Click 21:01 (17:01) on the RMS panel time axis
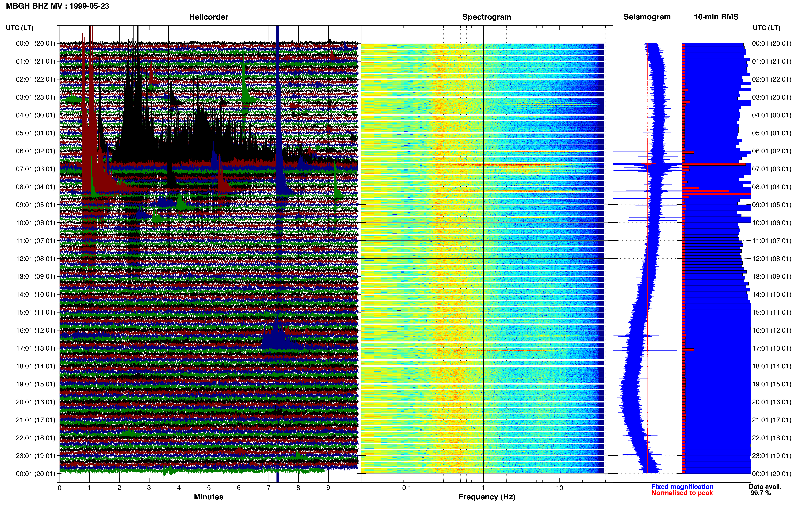The image size is (812, 508). (772, 420)
